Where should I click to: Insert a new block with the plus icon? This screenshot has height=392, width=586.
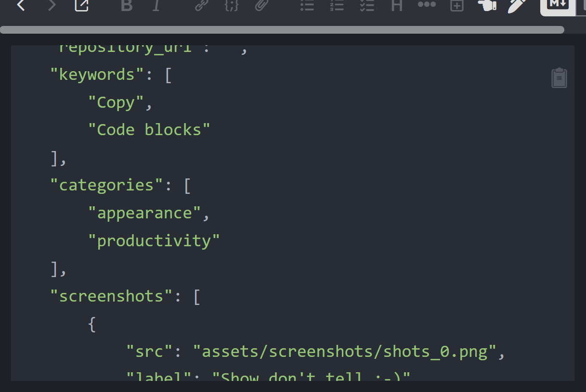[x=396, y=6]
